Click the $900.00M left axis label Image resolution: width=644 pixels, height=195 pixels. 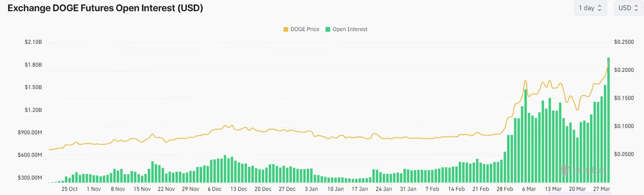pos(30,133)
